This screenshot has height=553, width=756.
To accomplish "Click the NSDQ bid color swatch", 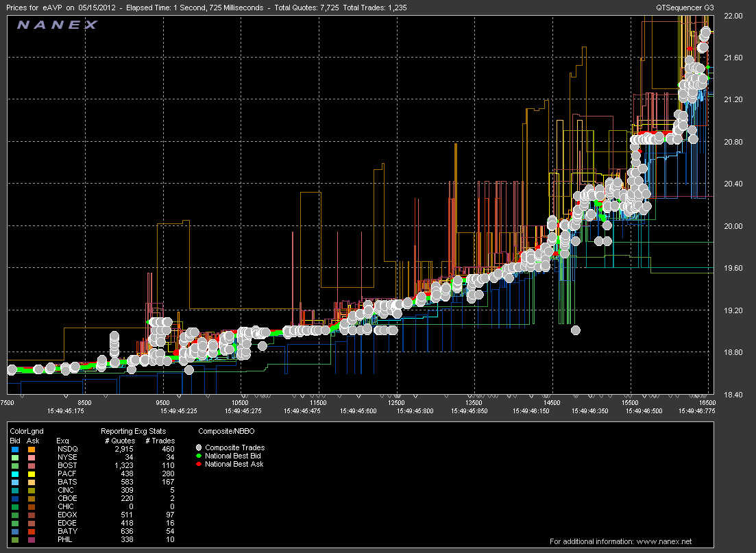I will pyautogui.click(x=15, y=450).
